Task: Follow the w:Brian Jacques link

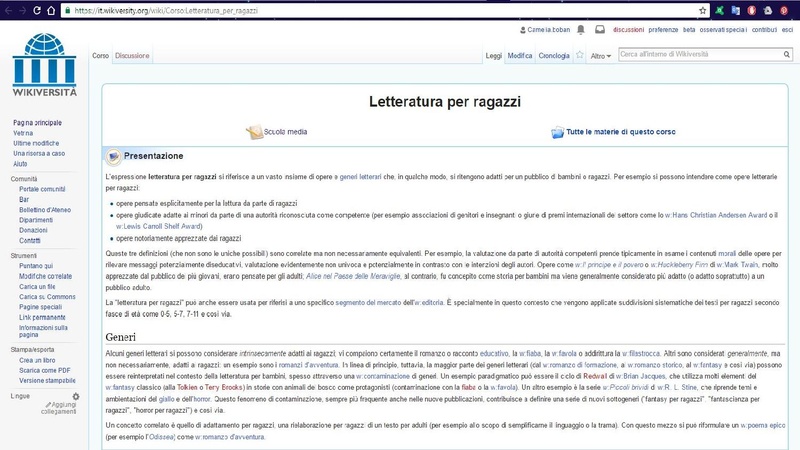Action: (640, 376)
